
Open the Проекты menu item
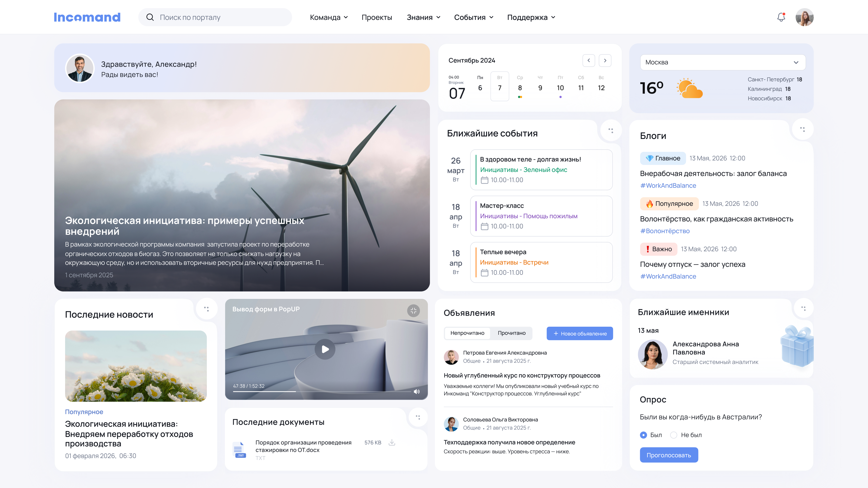pos(377,17)
